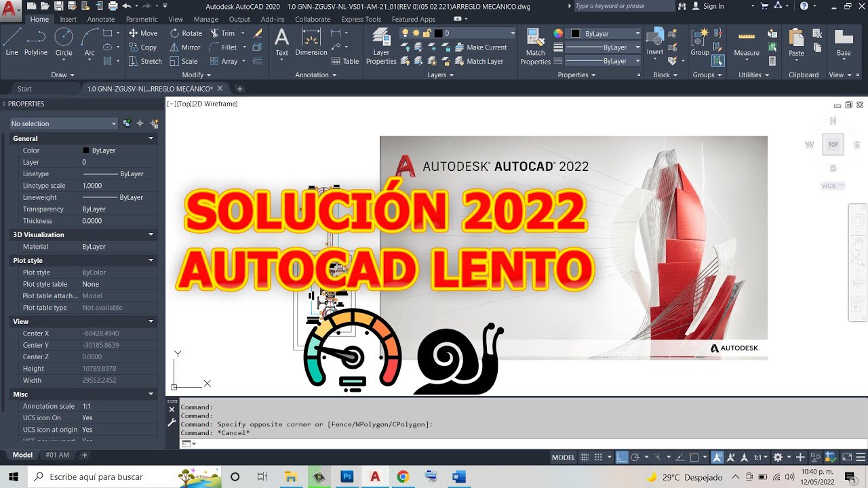Switch to the #01 AM layout tab
This screenshot has width=868, height=488.
click(57, 455)
